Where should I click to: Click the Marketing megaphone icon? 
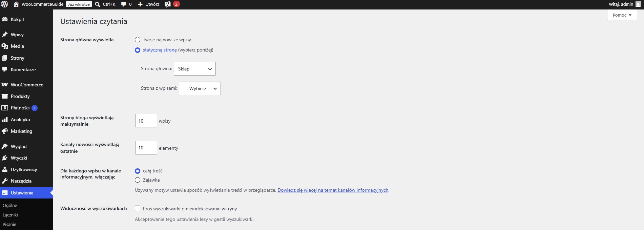(x=5, y=131)
